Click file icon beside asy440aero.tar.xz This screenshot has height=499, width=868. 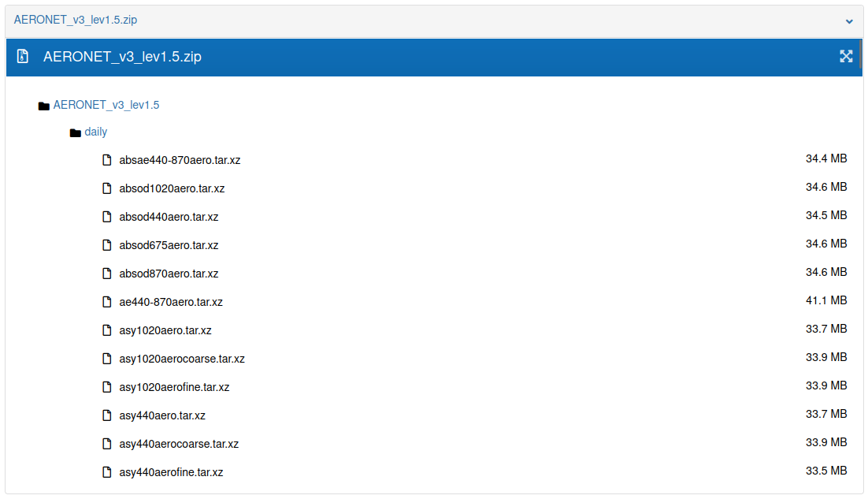107,415
